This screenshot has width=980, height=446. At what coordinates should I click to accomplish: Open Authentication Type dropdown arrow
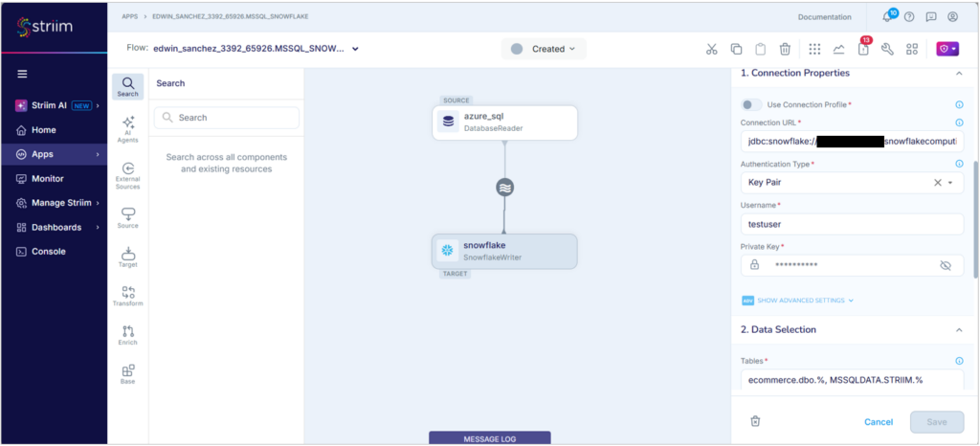click(950, 183)
